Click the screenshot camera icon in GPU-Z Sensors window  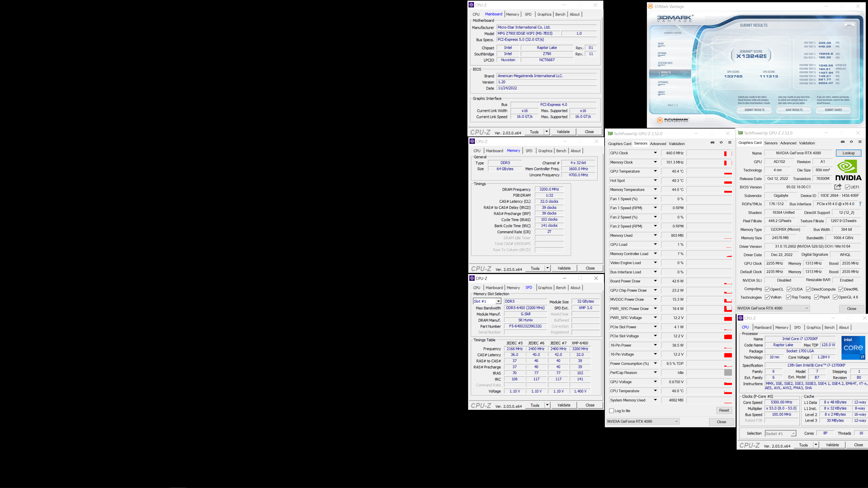[x=712, y=143]
